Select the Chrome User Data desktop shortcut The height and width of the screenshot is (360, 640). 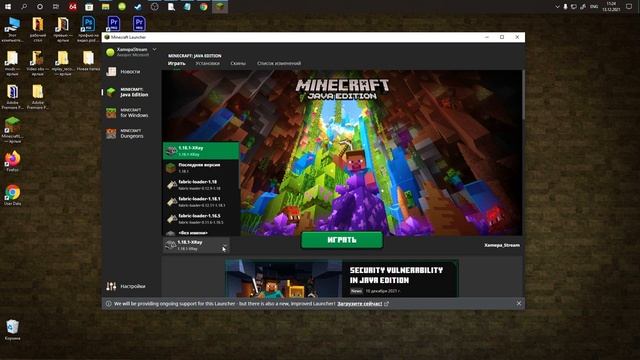(x=12, y=195)
